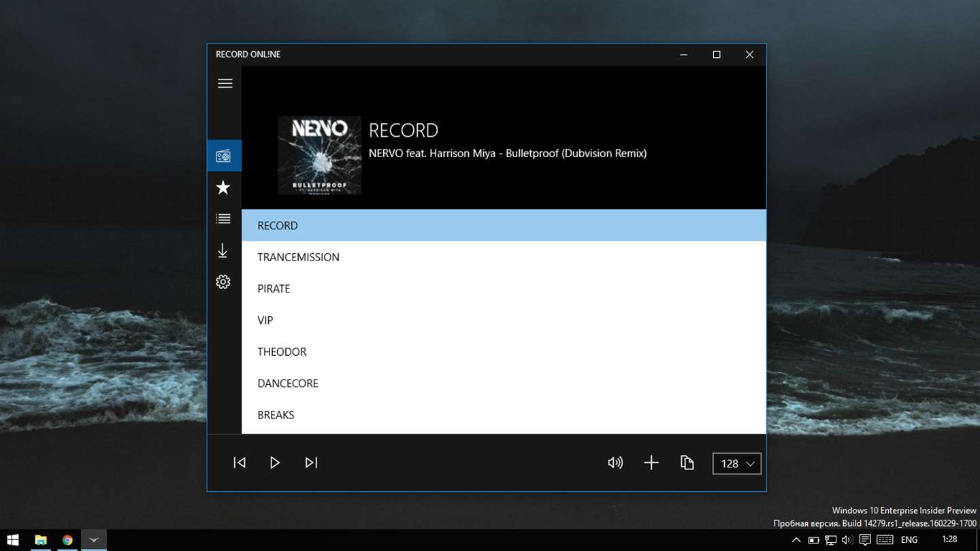Close the RECORD ONL!NE window
This screenshot has width=980, height=551.
tap(749, 54)
